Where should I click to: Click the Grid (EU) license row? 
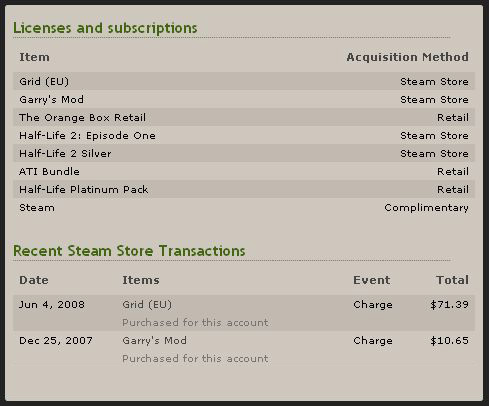[x=244, y=81]
